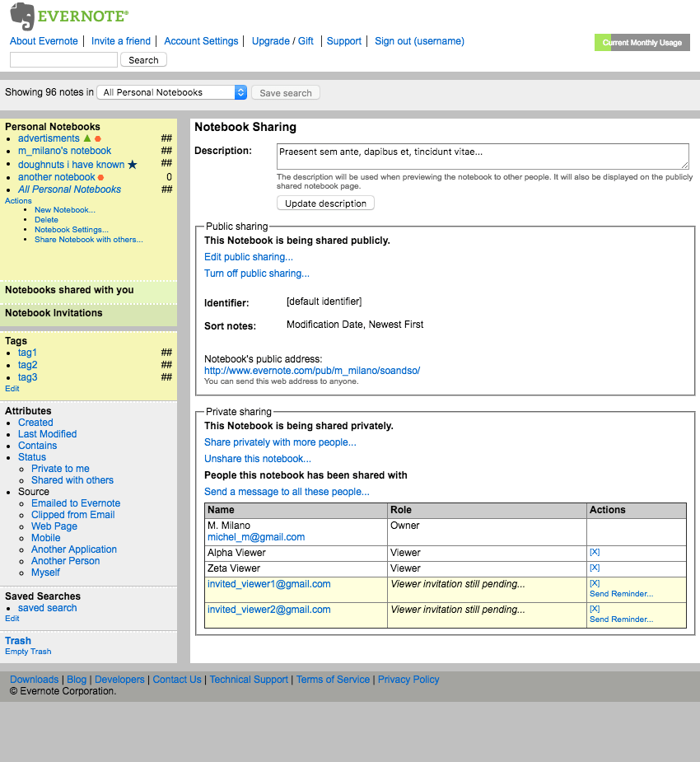Viewport: 700px width, 762px height.
Task: Filter by tag1
Action: [x=27, y=353]
